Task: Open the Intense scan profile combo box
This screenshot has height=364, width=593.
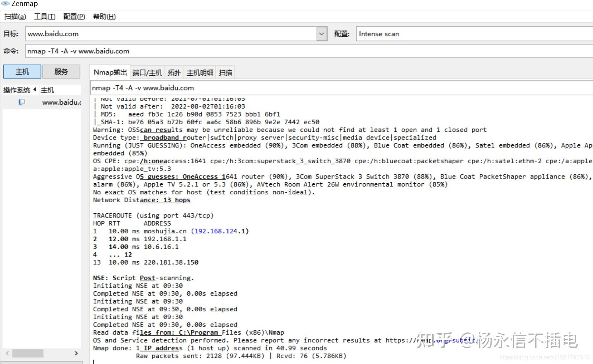Action: [x=474, y=34]
